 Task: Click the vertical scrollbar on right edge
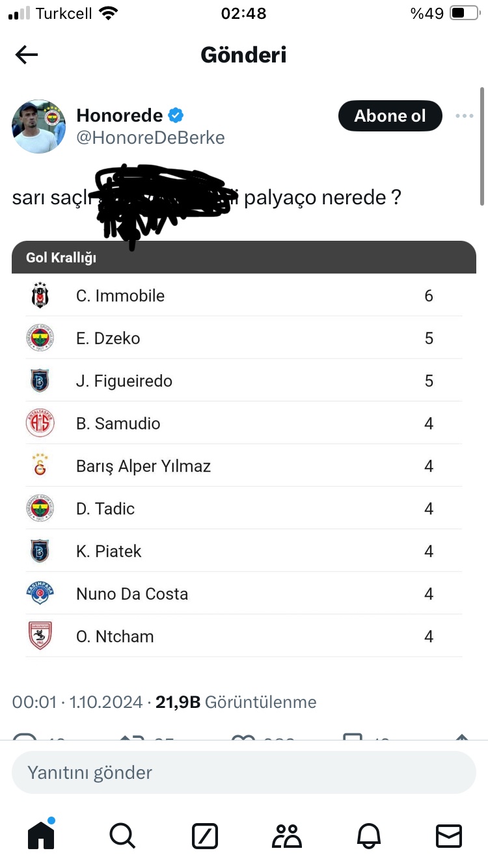[x=482, y=146]
